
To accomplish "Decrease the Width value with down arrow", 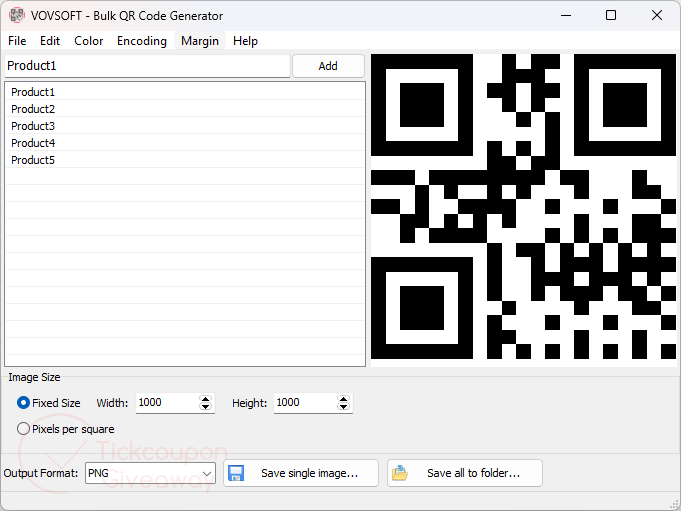I will (x=206, y=408).
